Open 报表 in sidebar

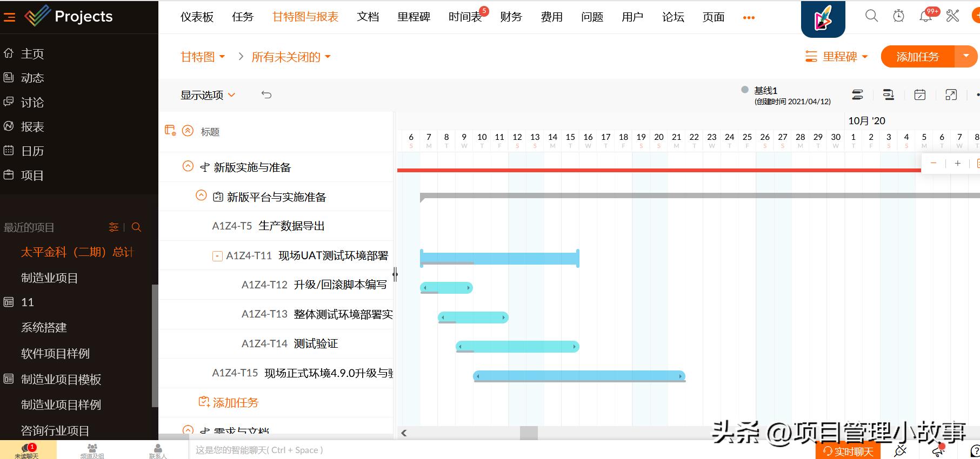(x=32, y=126)
